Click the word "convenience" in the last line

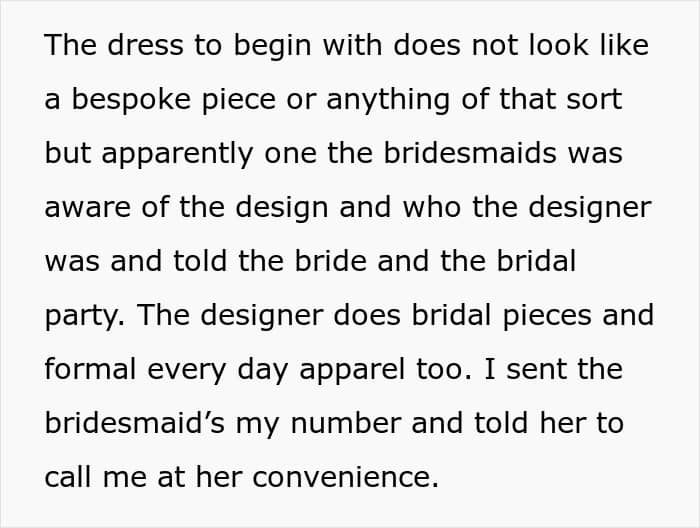click(x=346, y=478)
